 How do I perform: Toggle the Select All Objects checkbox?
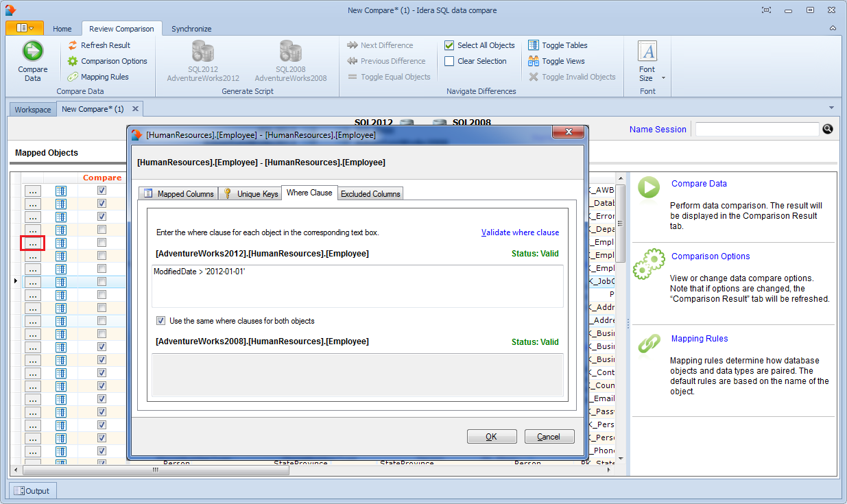(x=449, y=45)
